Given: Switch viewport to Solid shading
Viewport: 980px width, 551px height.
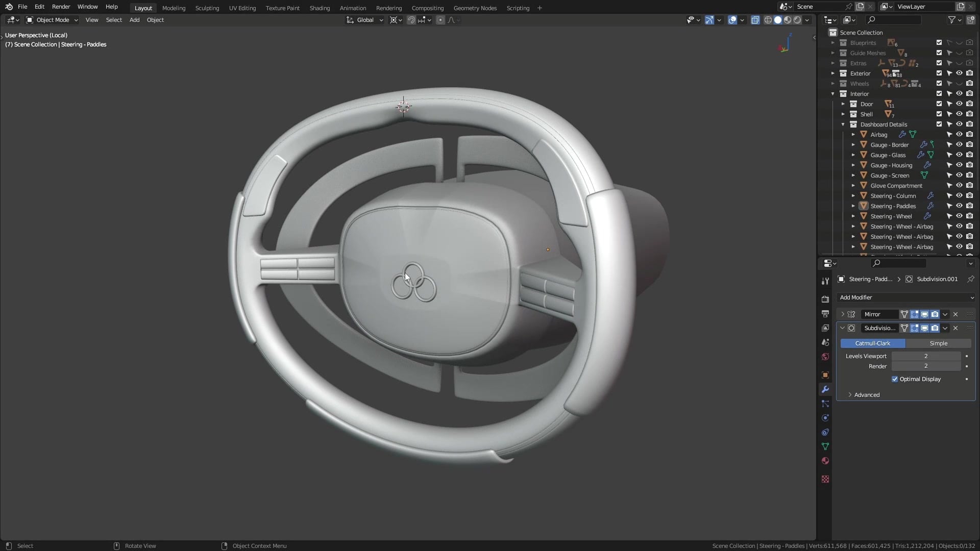Looking at the screenshot, I should coord(778,20).
